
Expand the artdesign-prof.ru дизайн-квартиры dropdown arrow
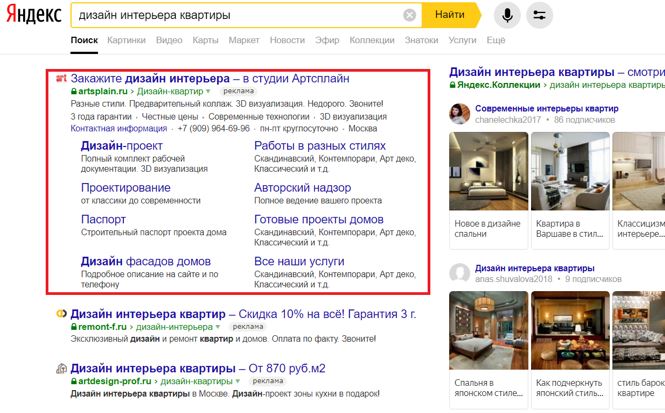point(238,381)
